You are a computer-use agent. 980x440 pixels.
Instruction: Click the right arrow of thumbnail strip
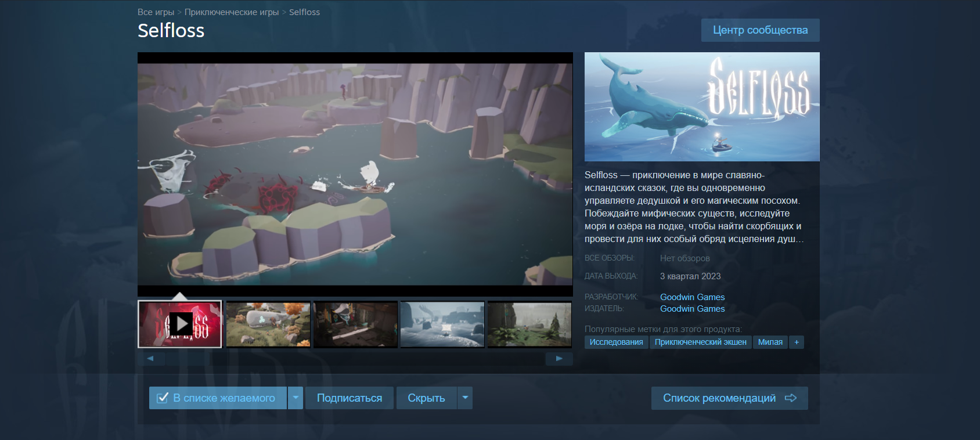tap(559, 359)
